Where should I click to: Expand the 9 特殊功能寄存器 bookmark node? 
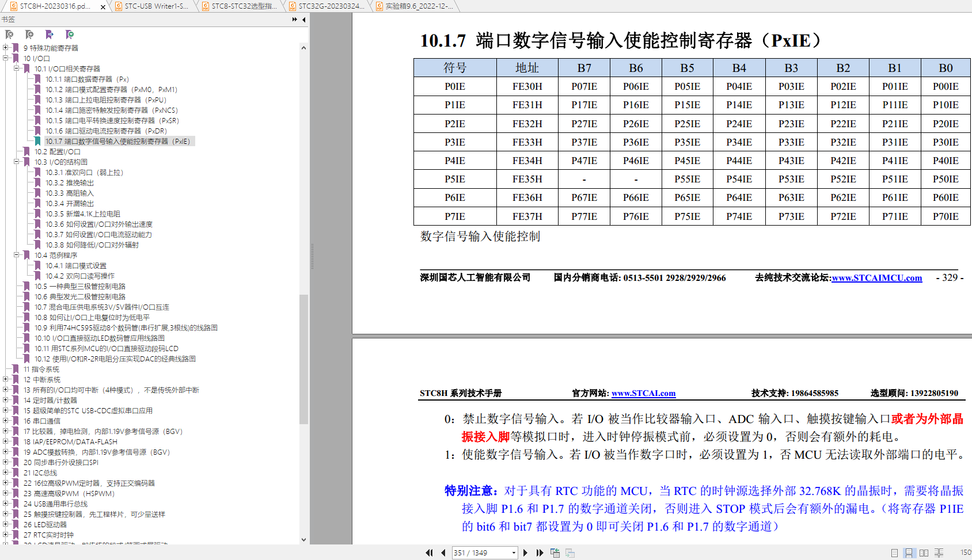click(x=6, y=48)
